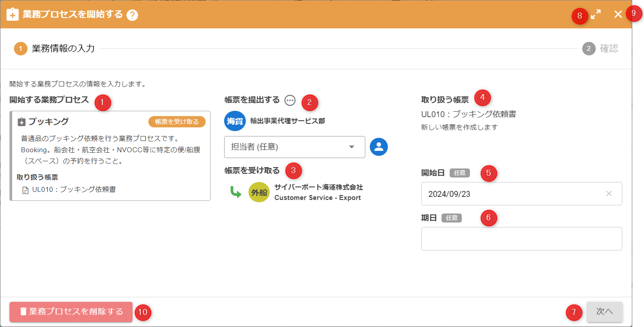Click the clipboard icon in the dialog title

tap(13, 14)
